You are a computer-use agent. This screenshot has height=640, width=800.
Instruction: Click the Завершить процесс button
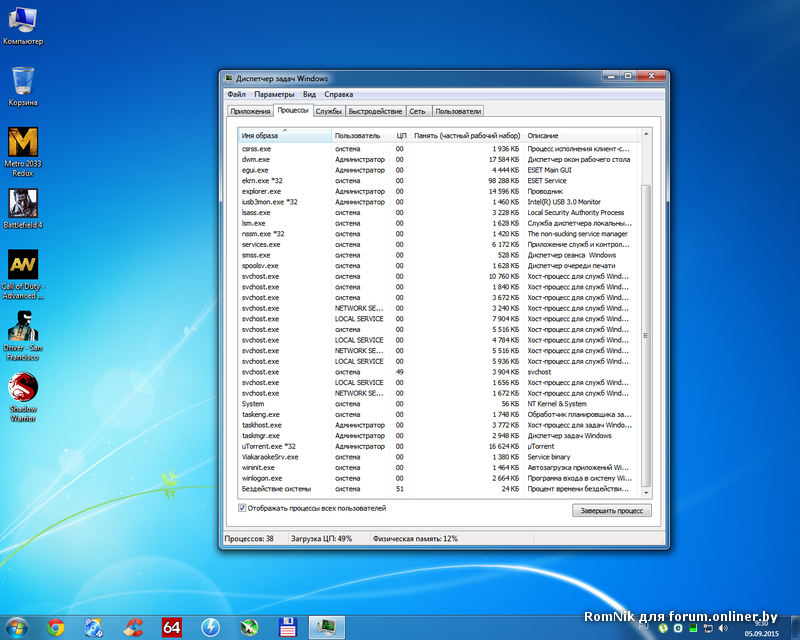tap(612, 510)
